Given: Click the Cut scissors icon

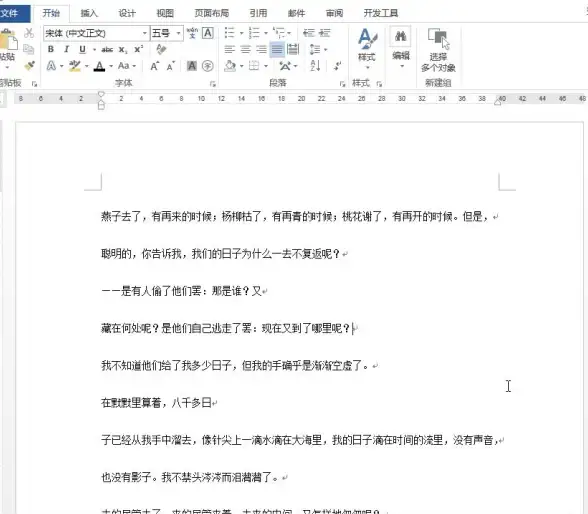Looking at the screenshot, I should coord(29,33).
